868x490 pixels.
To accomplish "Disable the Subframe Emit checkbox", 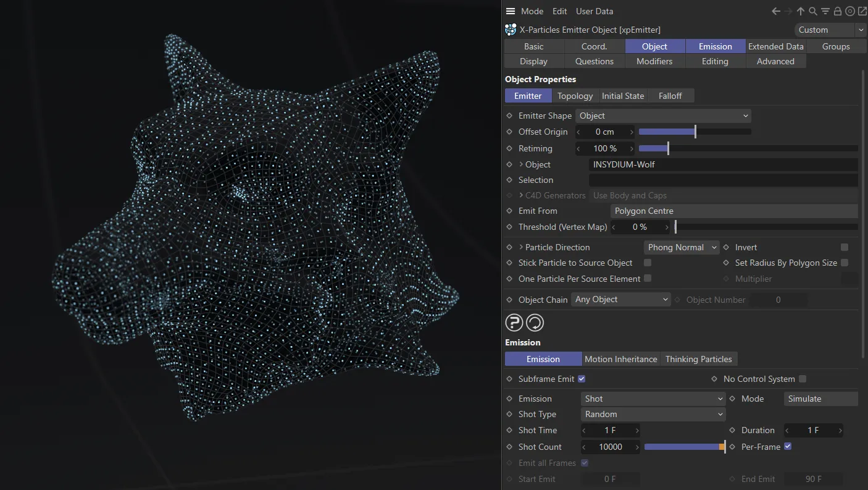I will coord(582,379).
